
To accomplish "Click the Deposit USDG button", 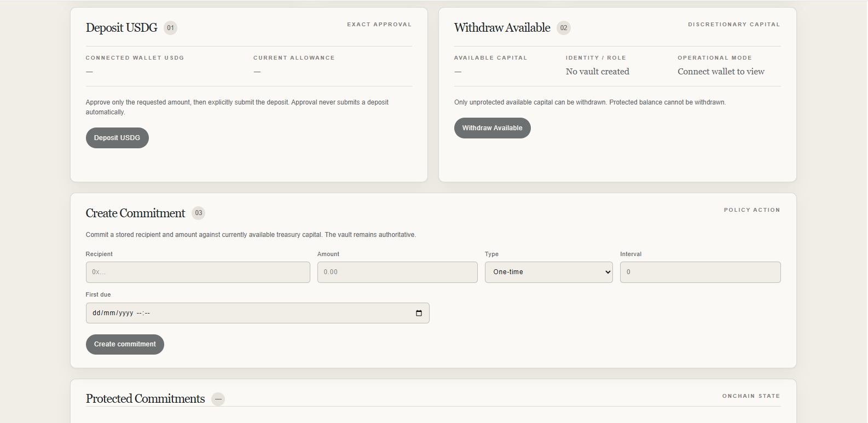I will [x=117, y=138].
